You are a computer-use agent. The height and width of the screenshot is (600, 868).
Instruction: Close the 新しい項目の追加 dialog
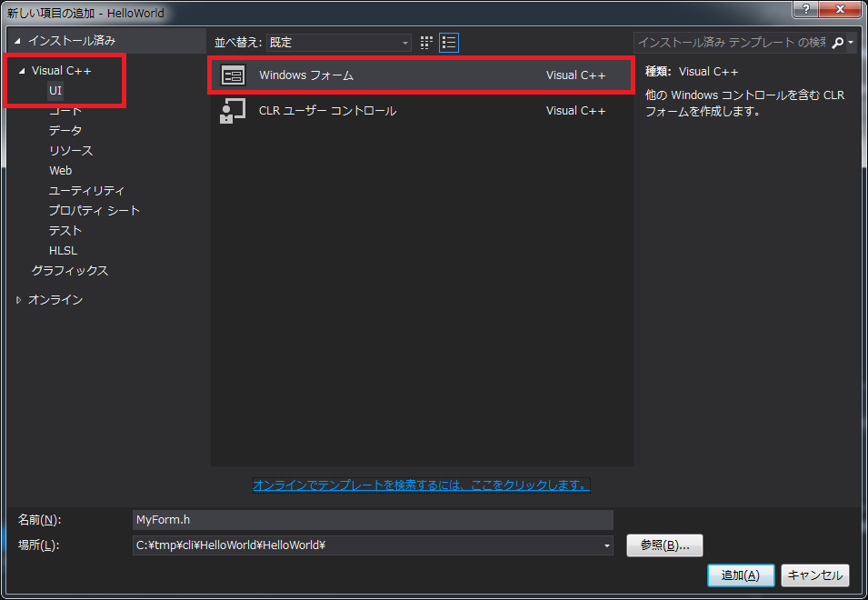841,9
